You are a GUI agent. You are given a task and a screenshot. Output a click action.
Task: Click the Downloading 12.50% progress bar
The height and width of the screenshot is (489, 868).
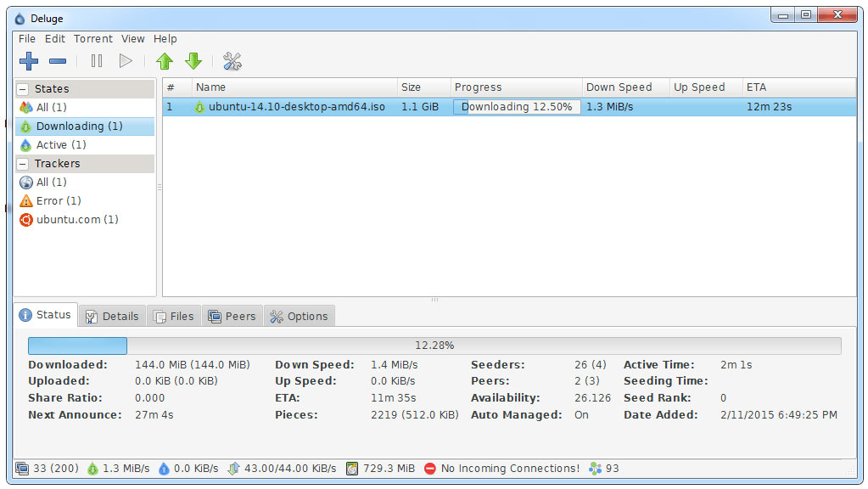(517, 107)
